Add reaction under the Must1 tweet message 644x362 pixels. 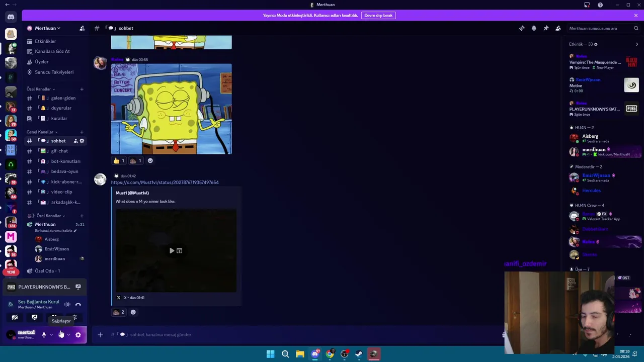coord(133,312)
